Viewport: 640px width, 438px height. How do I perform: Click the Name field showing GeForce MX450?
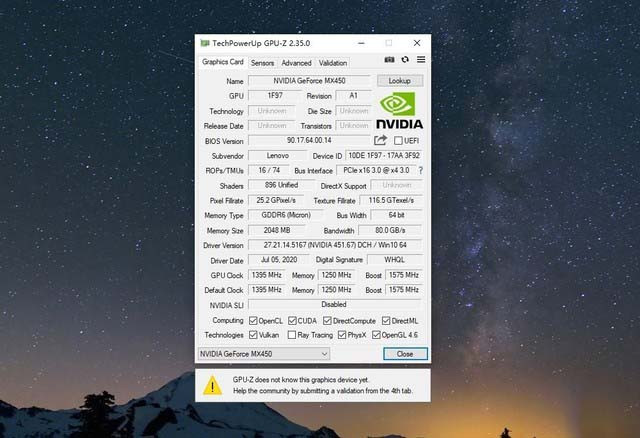click(x=309, y=81)
